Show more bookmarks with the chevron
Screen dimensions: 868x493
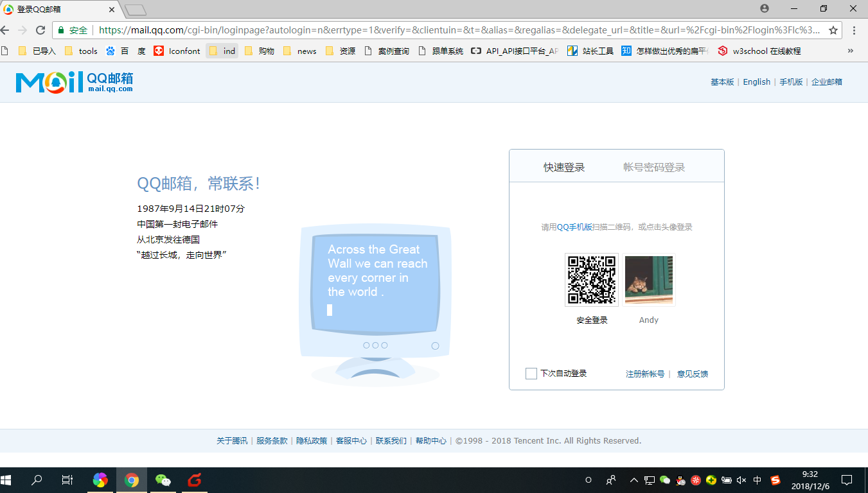[x=851, y=51]
